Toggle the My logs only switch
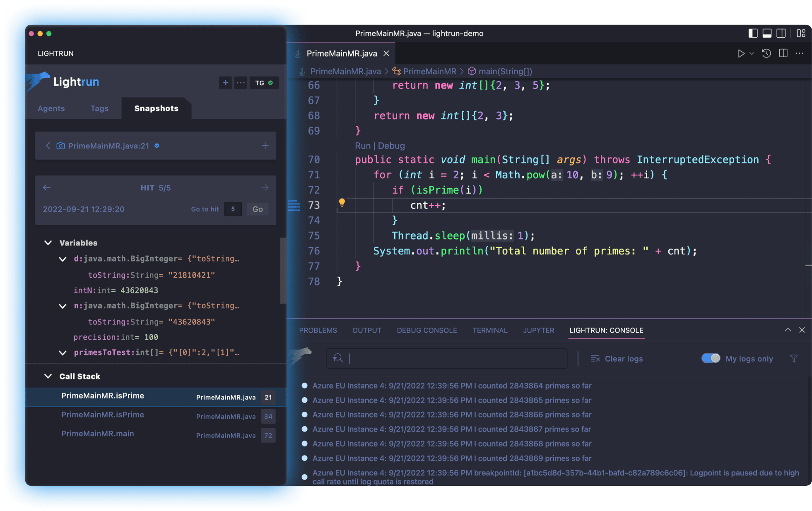 pyautogui.click(x=711, y=358)
